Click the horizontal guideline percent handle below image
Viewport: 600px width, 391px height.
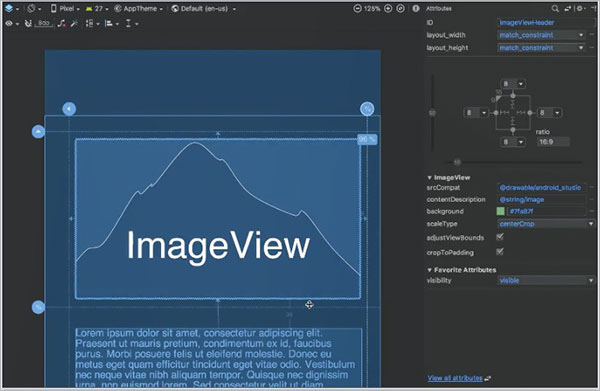click(38, 307)
